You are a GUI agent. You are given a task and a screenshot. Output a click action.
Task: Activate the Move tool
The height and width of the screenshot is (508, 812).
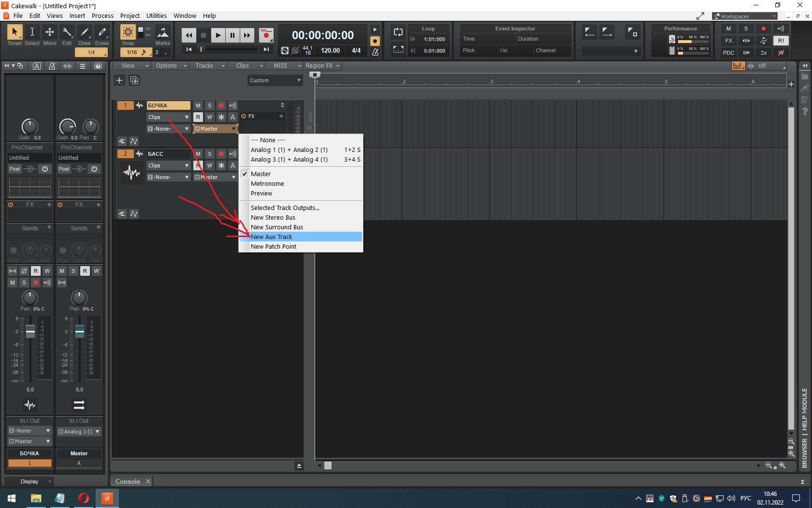tap(49, 32)
